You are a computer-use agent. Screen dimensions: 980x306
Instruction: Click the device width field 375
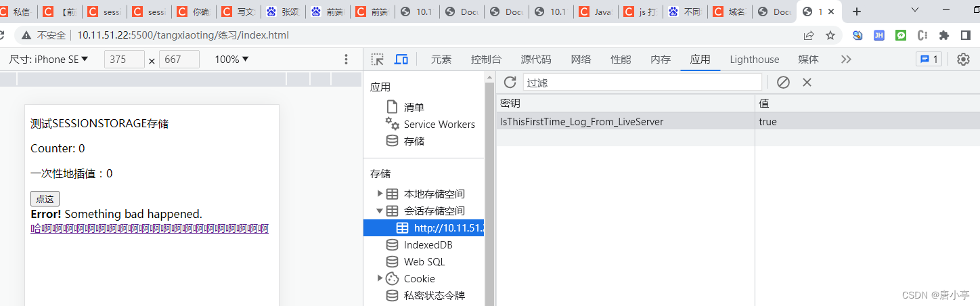125,60
